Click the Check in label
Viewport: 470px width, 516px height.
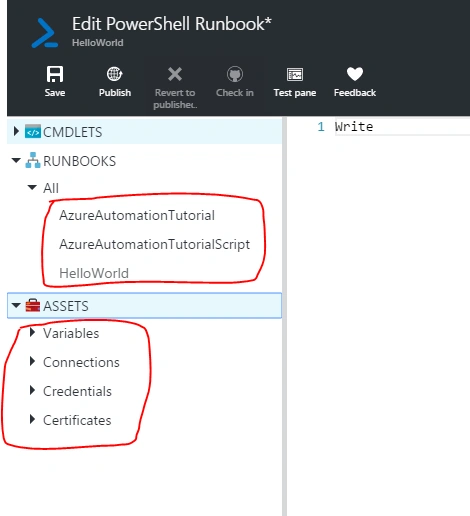(x=235, y=93)
